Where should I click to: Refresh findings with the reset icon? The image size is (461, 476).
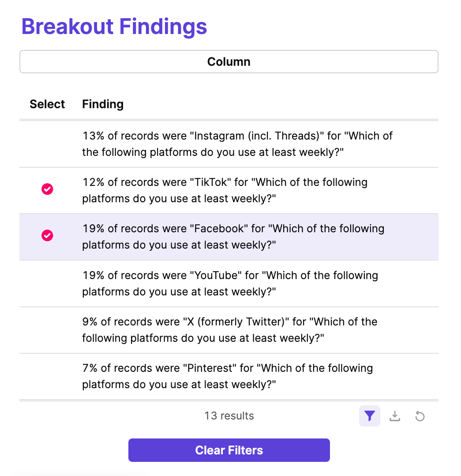[x=420, y=416]
